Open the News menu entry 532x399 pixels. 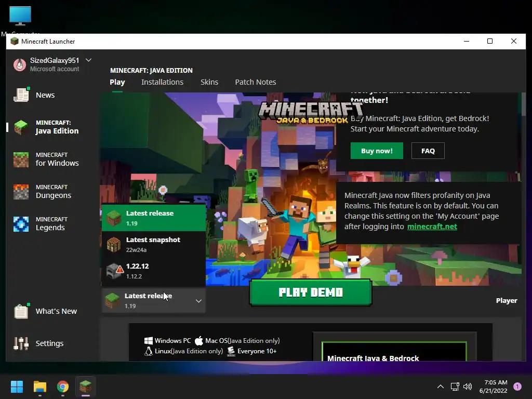(x=45, y=95)
